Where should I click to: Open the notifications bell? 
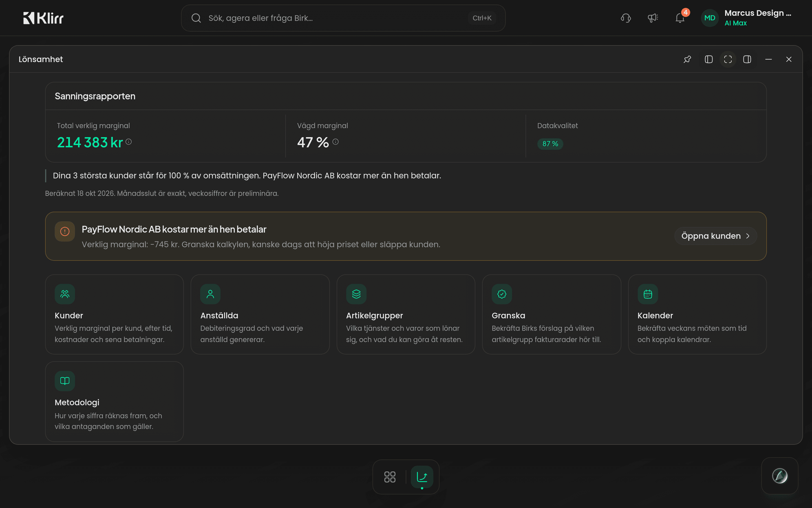pyautogui.click(x=680, y=18)
